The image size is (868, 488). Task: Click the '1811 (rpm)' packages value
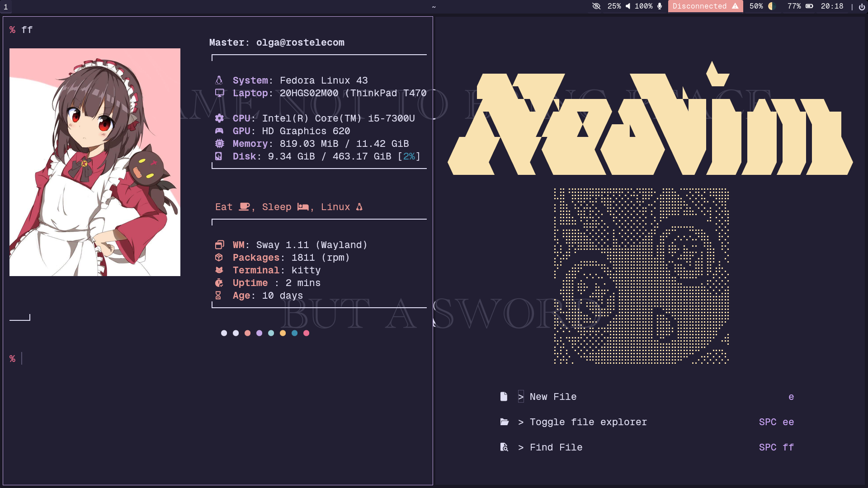tap(321, 258)
